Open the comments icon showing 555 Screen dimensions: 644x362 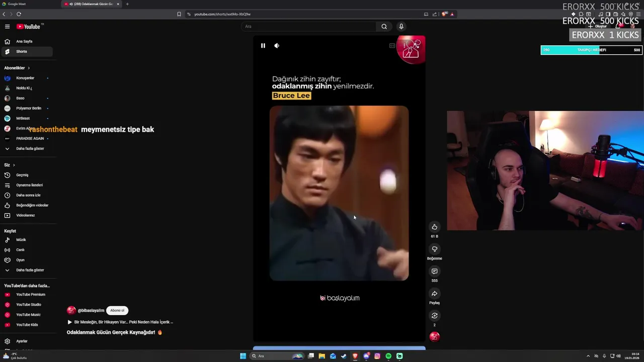(435, 271)
